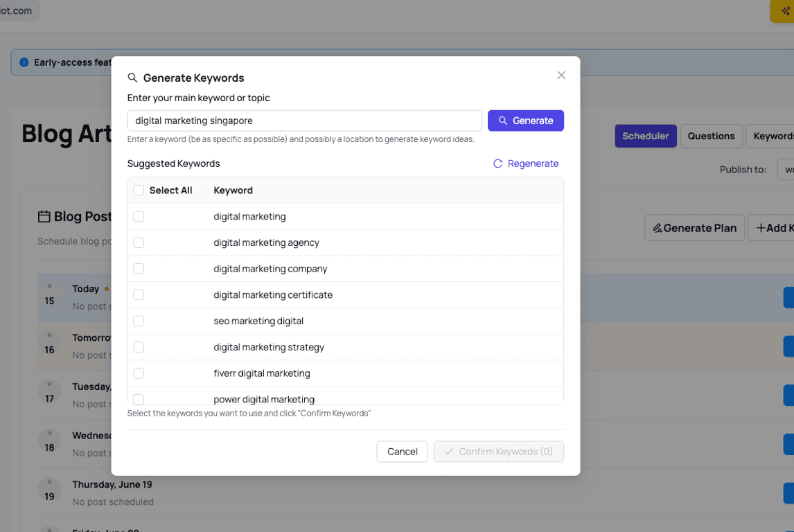Check the 'digital marketing strategy' checkbox

[139, 347]
